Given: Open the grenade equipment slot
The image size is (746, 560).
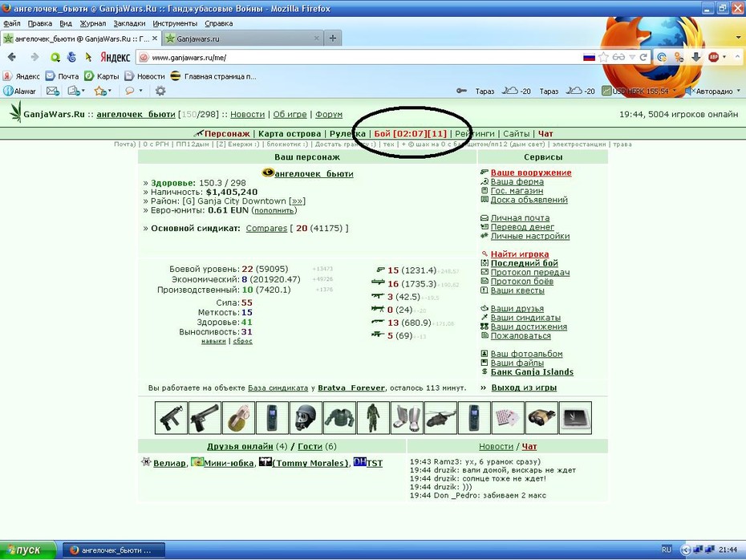Looking at the screenshot, I should [238, 418].
